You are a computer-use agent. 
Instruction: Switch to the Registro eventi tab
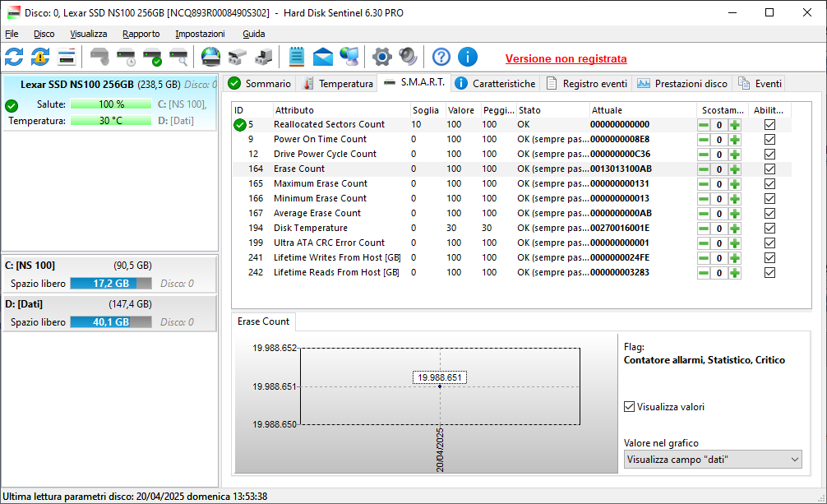pos(586,83)
